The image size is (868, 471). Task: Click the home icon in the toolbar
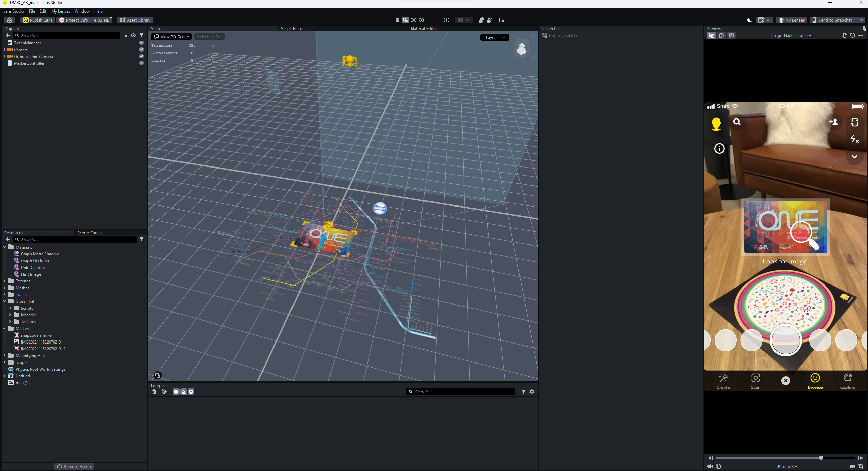(x=10, y=20)
